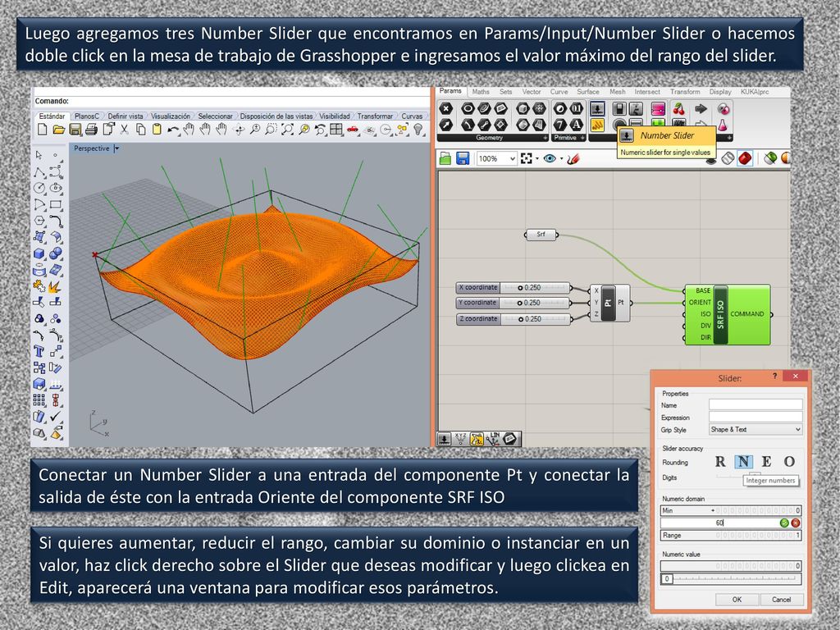This screenshot has height=630, width=840.
Task: Click the Comando command line field
Action: tap(231, 101)
